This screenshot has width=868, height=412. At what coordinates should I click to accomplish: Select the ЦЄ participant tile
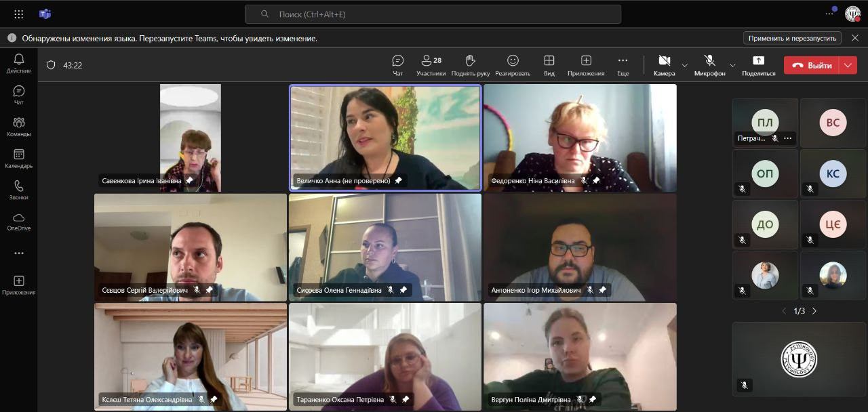tap(833, 224)
